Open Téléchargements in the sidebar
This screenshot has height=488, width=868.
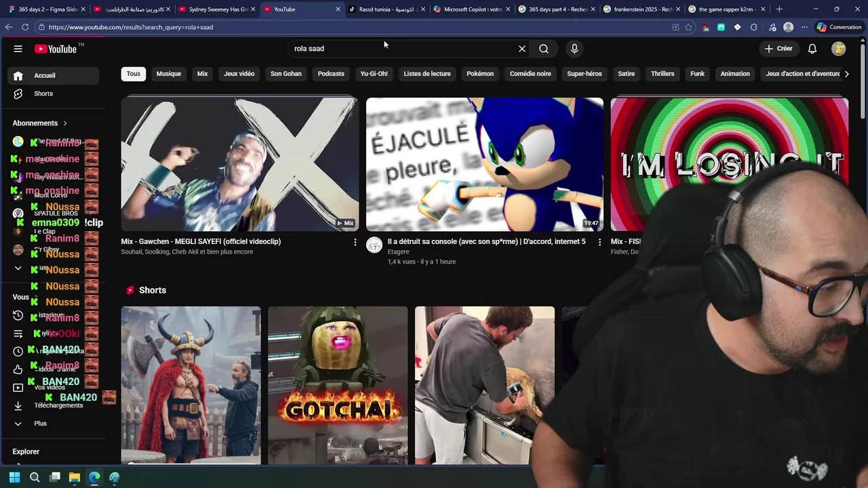click(54, 405)
